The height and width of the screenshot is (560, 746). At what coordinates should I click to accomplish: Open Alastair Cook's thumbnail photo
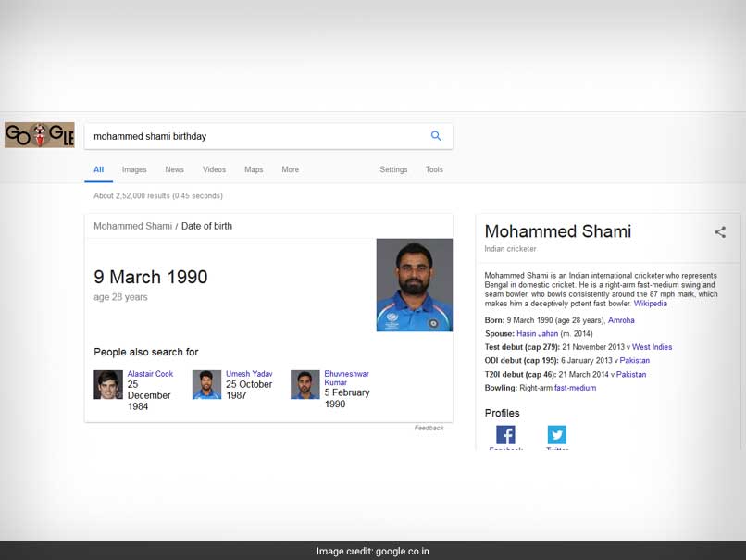[108, 384]
